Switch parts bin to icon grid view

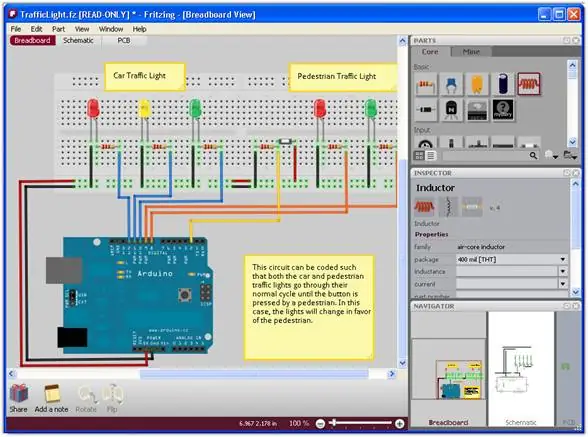point(419,155)
